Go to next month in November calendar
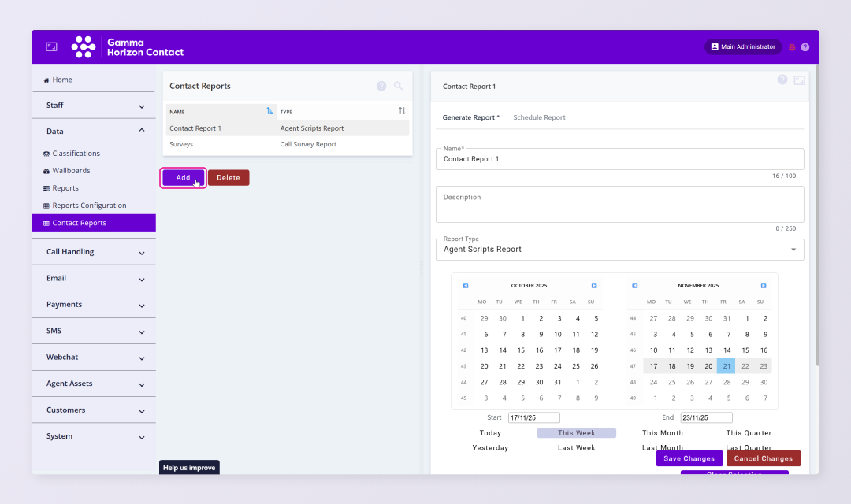This screenshot has width=851, height=504. coord(763,286)
